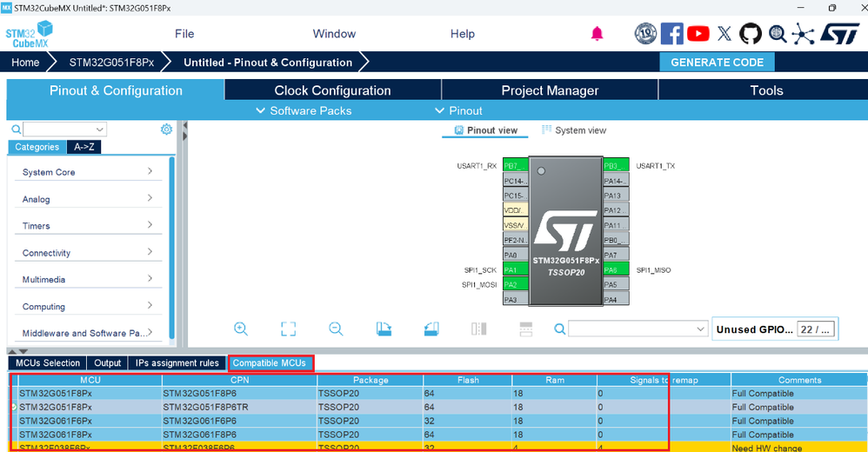
Task: Switch to System view
Action: pos(573,130)
